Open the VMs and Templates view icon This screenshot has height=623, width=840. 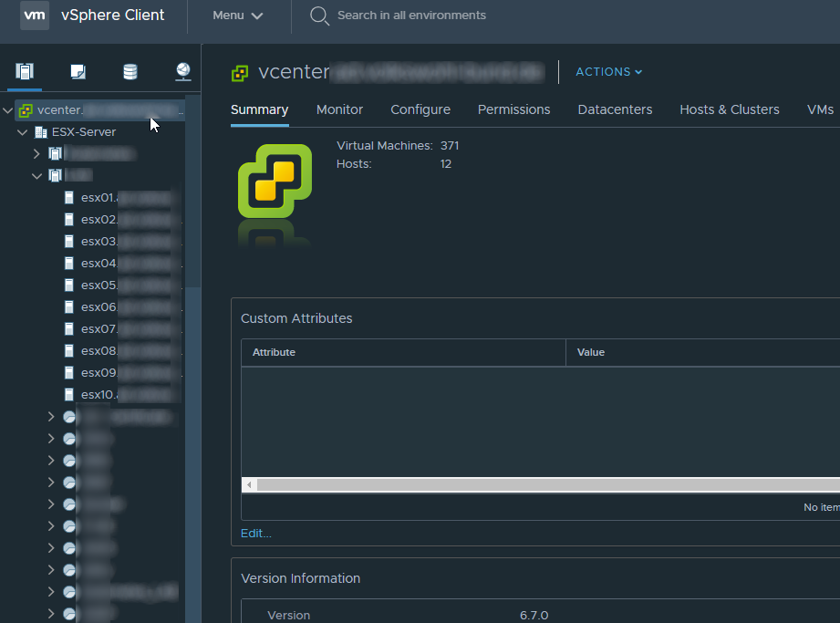pos(78,71)
